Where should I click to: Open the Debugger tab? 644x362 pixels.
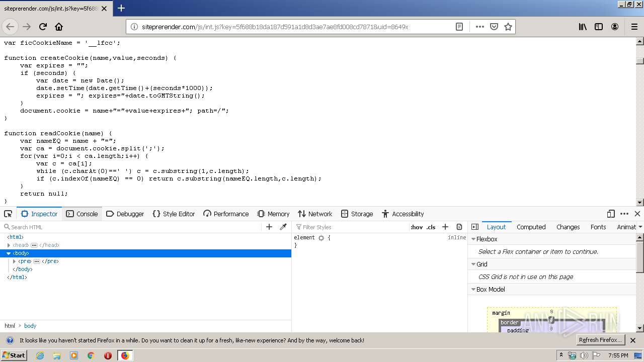coord(125,214)
